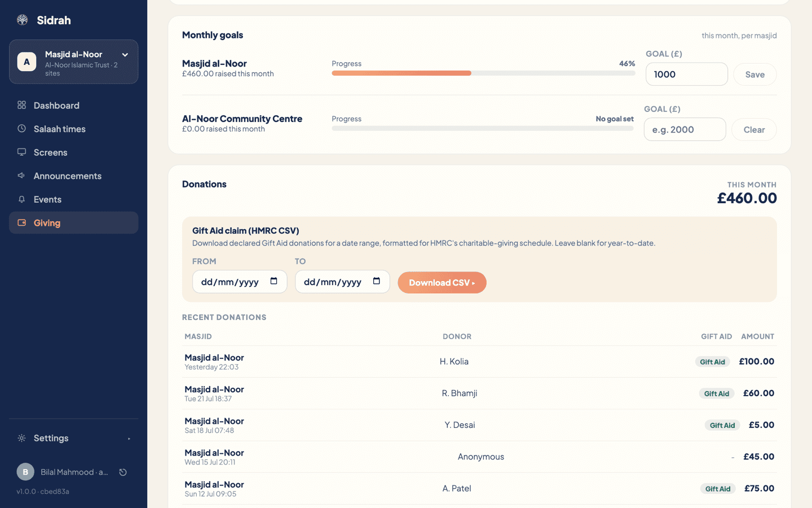Viewport: 812px width, 508px height.
Task: Click the £100.00 donation amount
Action: 756,361
